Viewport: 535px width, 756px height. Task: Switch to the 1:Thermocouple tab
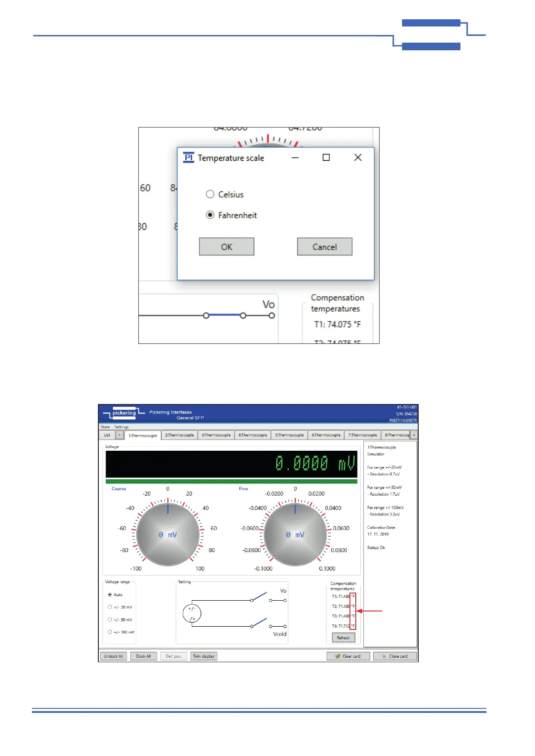(x=143, y=435)
